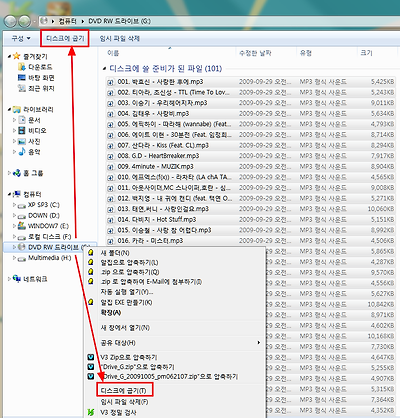Click the DVD RW 드라이브 disc icon in tree
The width and height of the screenshot is (400, 418).
tap(22, 247)
